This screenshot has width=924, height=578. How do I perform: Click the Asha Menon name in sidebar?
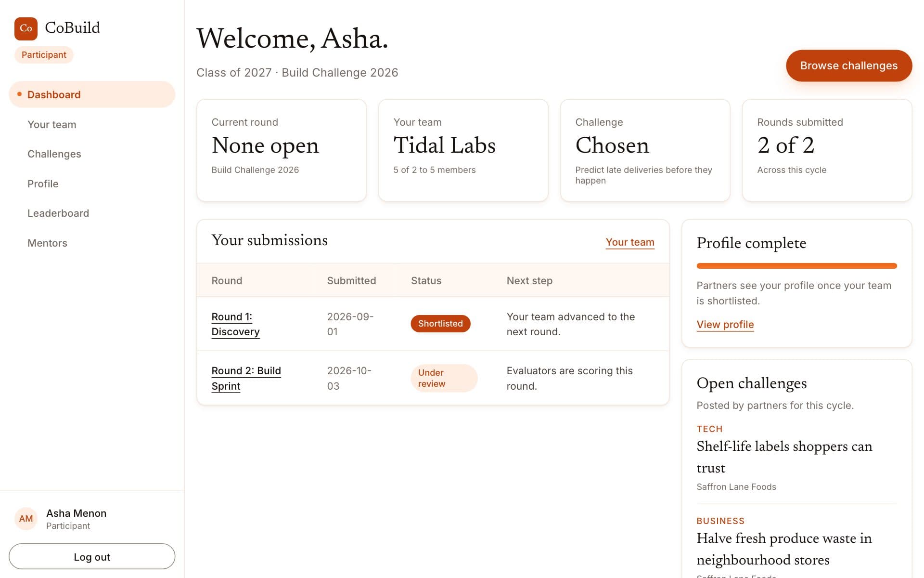[77, 513]
